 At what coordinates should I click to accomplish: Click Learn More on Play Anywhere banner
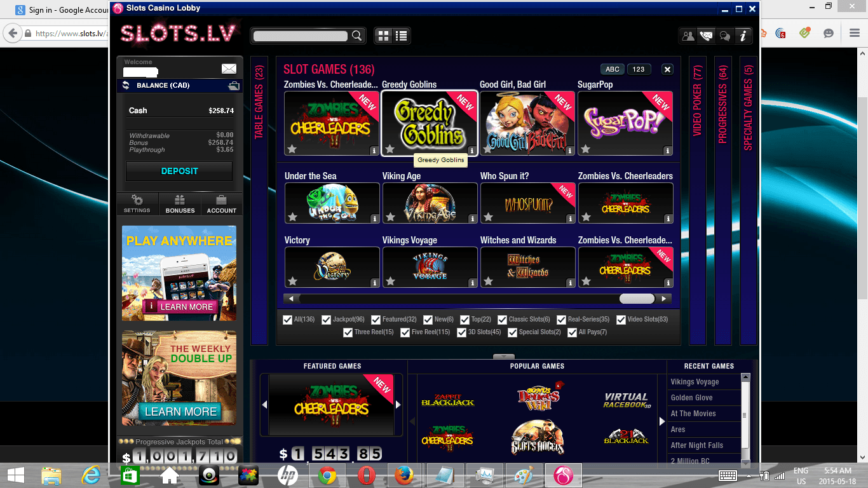click(181, 306)
